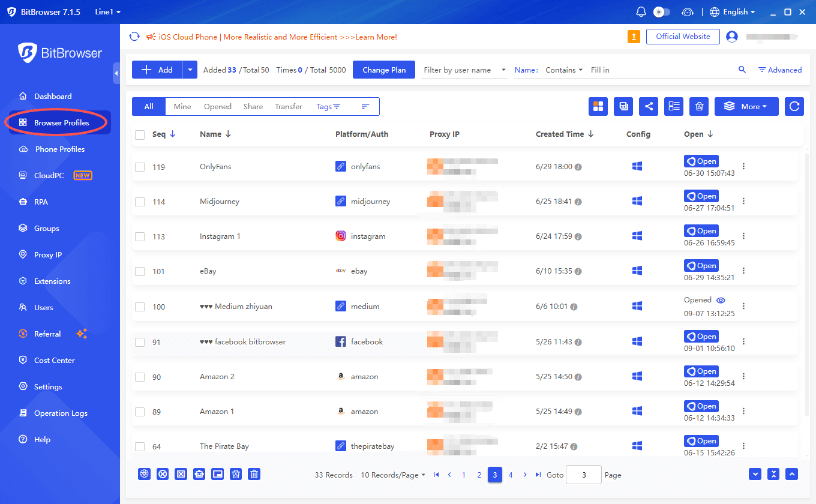View the opened Medium zhiyuan browser eye icon
Viewport: 816px width, 504px height.
(721, 300)
